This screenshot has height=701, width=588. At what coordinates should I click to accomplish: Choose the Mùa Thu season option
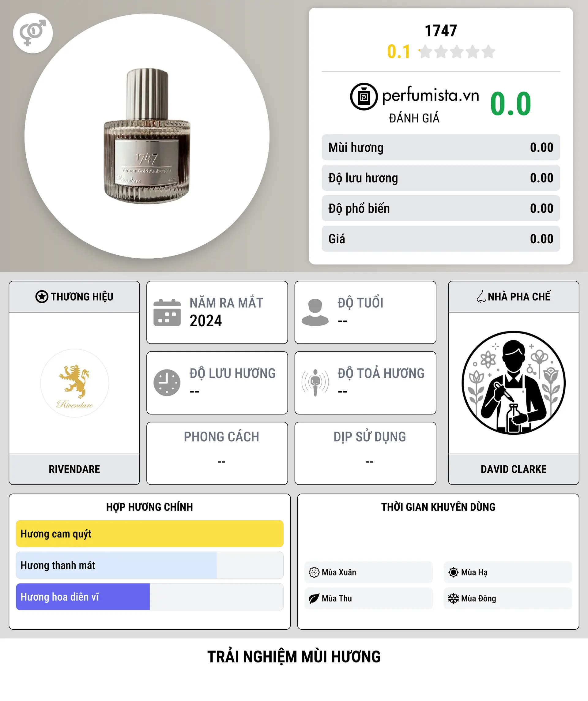pyautogui.click(x=369, y=598)
